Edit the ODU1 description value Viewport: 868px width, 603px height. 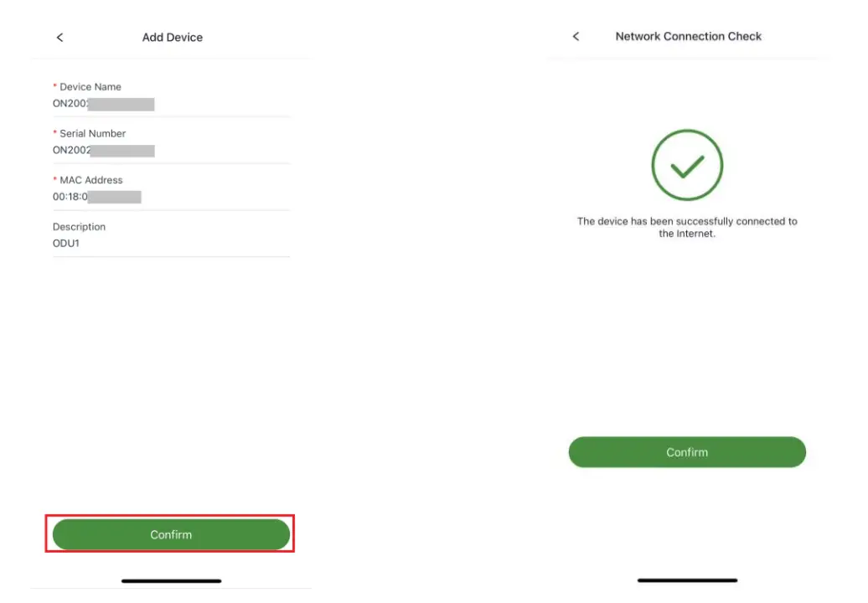click(x=66, y=244)
